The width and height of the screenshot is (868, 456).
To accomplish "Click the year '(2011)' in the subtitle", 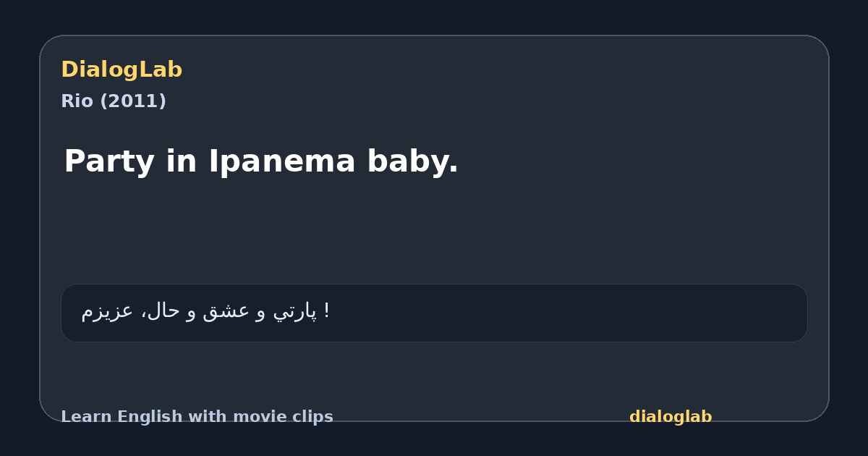I will (133, 101).
